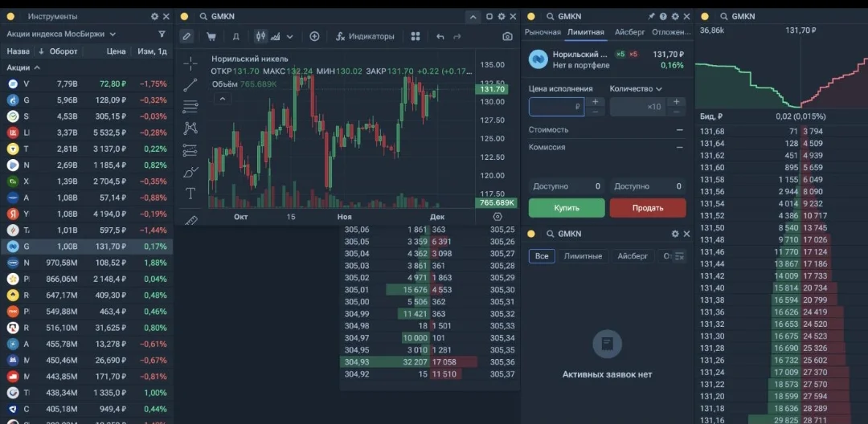Click the Количество quantity input field

coord(637,107)
